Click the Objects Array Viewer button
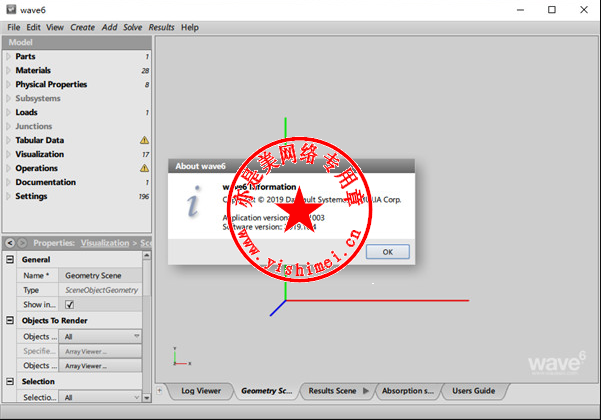This screenshot has height=420, width=601. pos(100,366)
